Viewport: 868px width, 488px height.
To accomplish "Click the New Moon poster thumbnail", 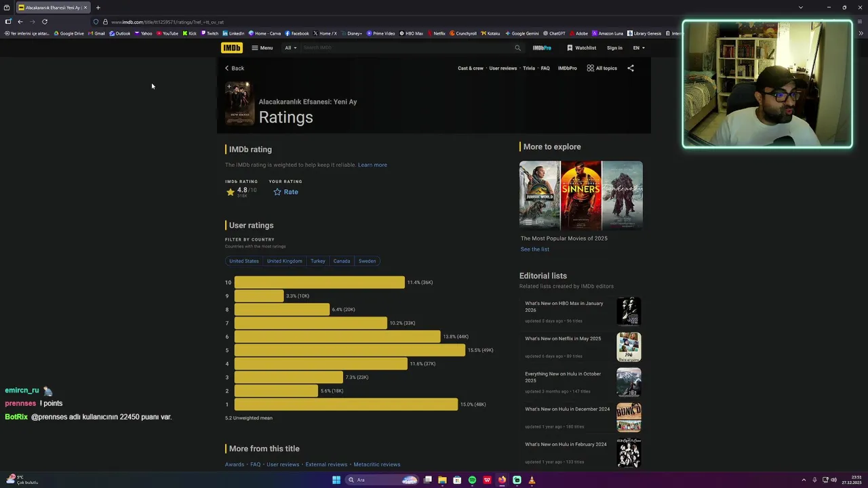I will [239, 104].
